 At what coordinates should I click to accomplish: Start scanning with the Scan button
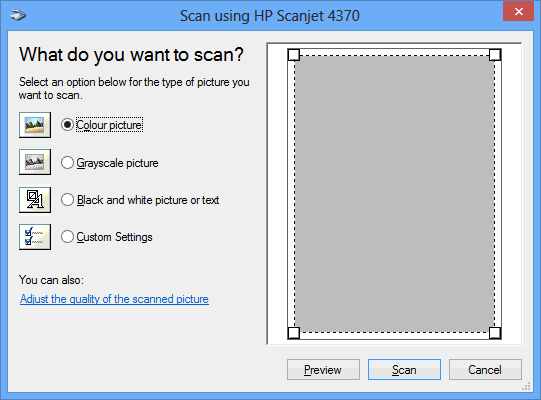404,370
